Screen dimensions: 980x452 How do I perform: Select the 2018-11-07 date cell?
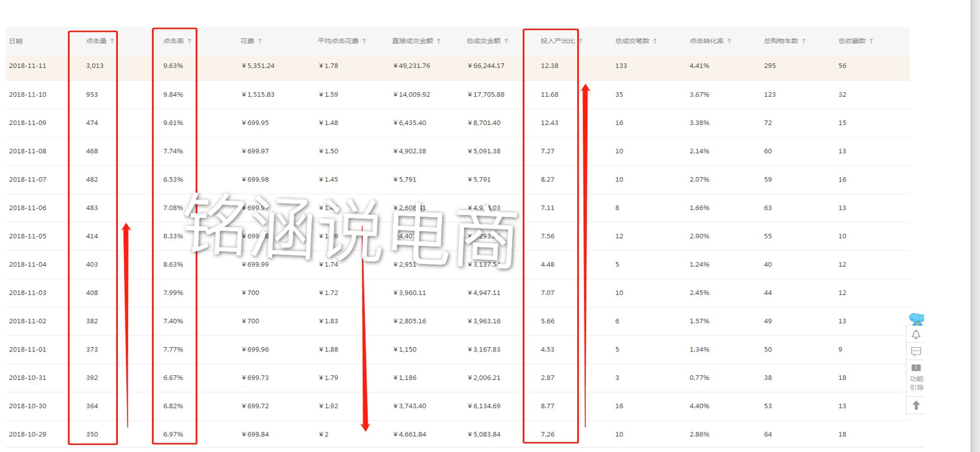pos(28,179)
